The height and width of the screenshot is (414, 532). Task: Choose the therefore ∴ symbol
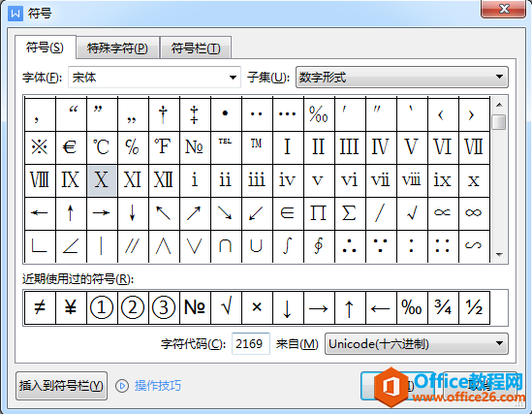pyautogui.click(x=350, y=246)
